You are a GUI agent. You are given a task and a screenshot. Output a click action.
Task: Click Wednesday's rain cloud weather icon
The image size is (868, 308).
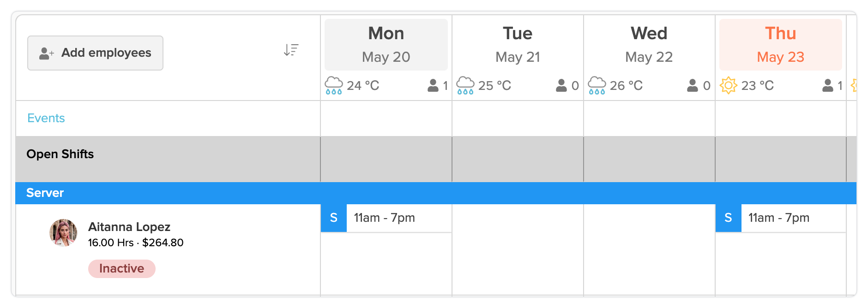[597, 86]
